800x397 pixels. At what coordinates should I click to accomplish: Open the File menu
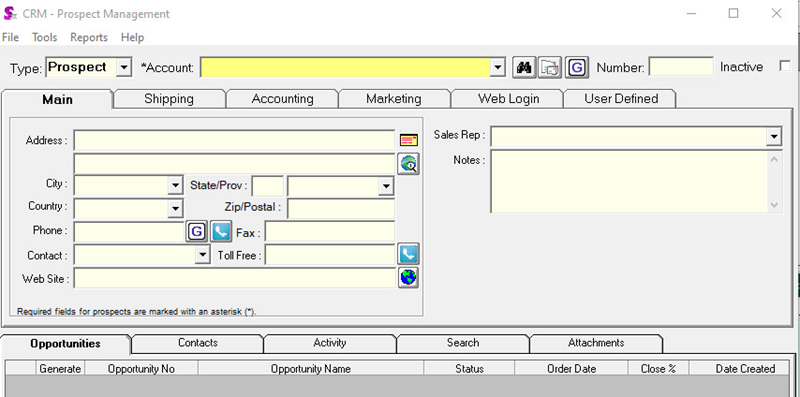(x=11, y=37)
